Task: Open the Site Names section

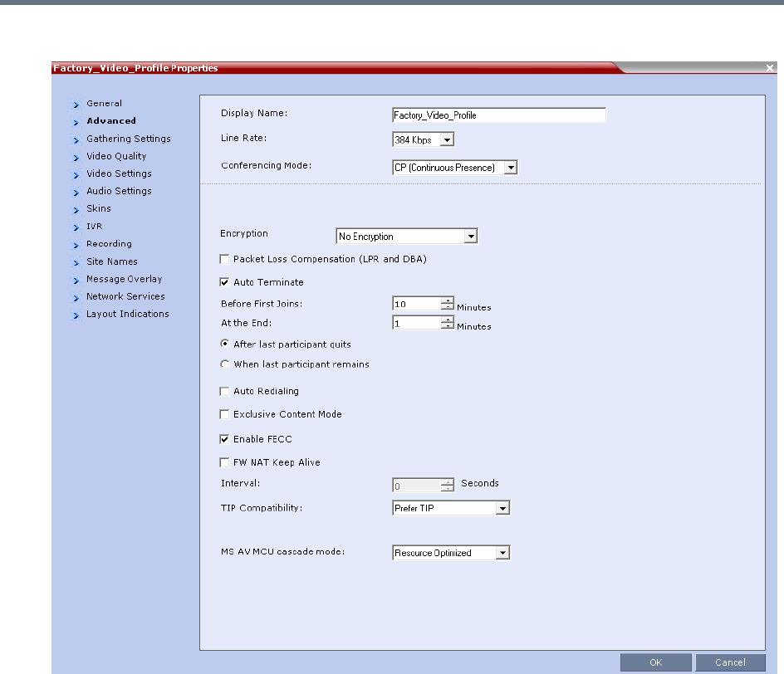Action: [112, 261]
